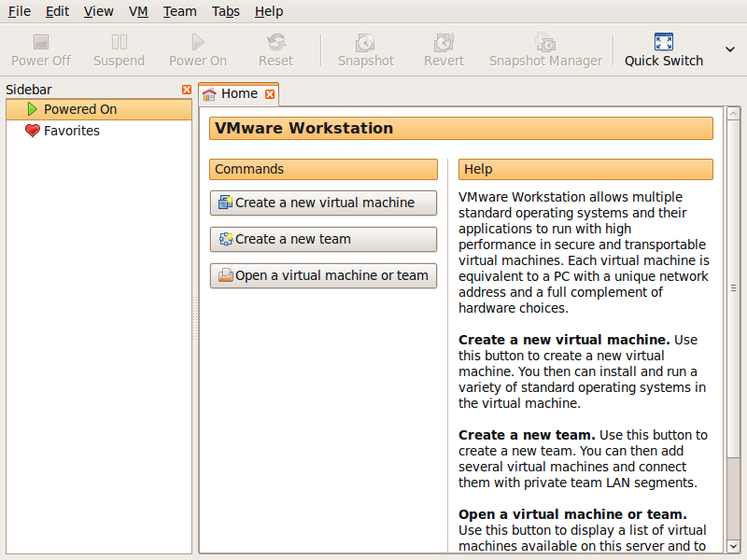The height and width of the screenshot is (560, 747).
Task: Click the new virtual machine icon
Action: [225, 203]
